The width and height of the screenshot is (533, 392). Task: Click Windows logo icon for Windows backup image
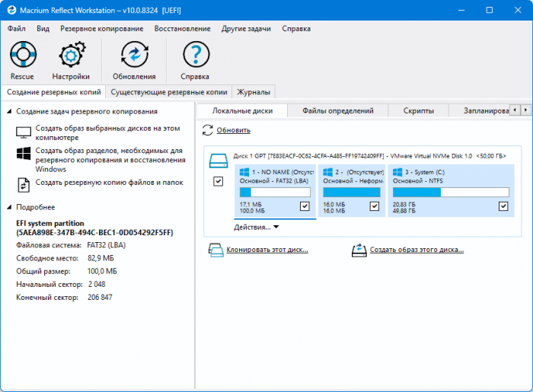pyautogui.click(x=24, y=153)
